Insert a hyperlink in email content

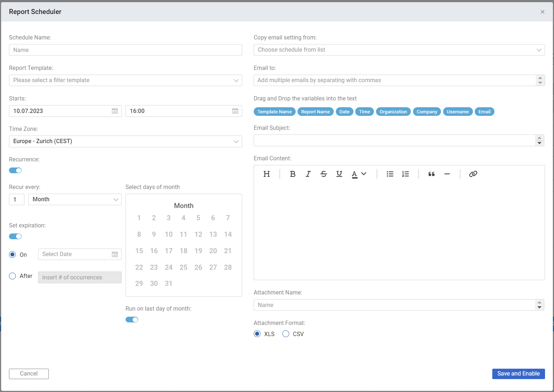coord(473,174)
